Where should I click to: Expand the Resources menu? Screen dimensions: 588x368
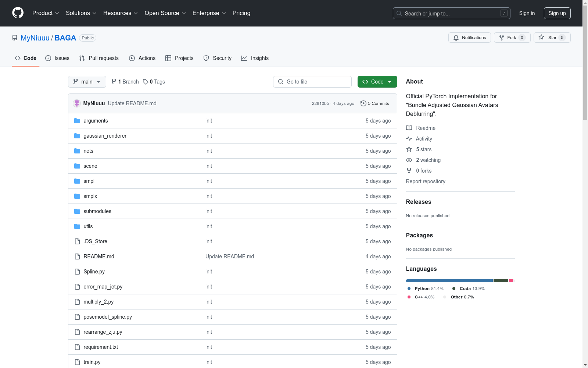pyautogui.click(x=121, y=13)
